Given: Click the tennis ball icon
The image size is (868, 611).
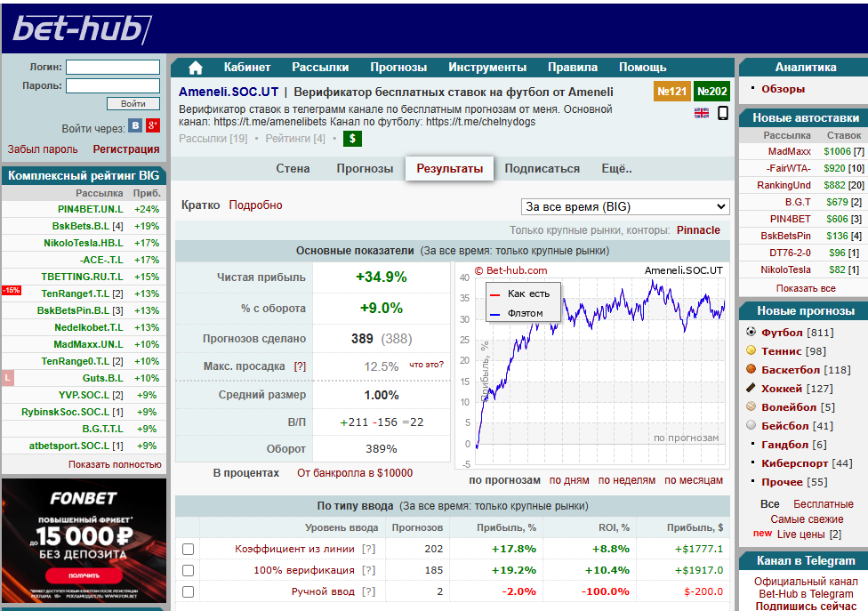Looking at the screenshot, I should 751,350.
